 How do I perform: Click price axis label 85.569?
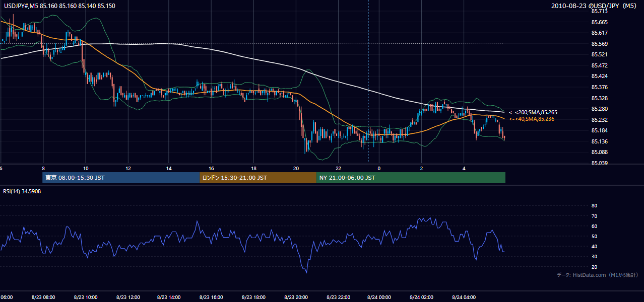(x=599, y=44)
